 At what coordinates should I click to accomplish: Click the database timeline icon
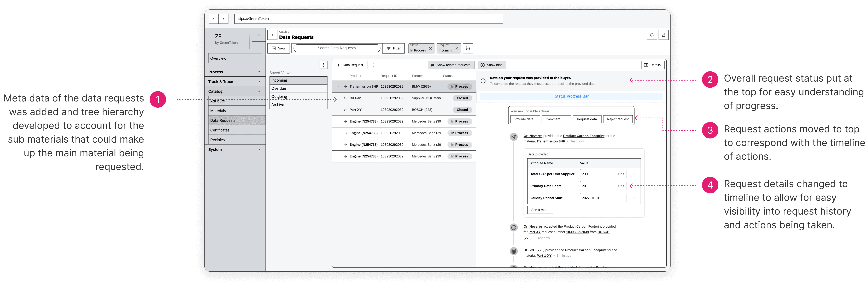pos(514,251)
